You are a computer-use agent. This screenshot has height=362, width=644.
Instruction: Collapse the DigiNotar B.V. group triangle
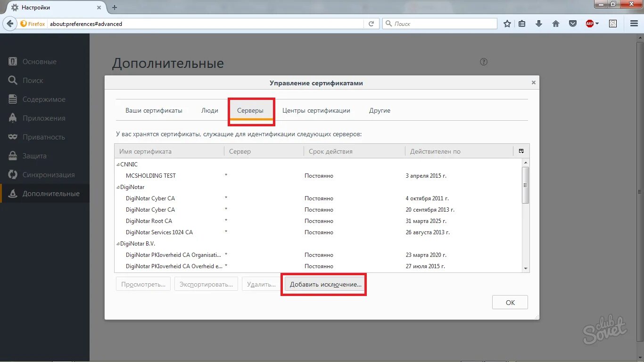tap(118, 244)
